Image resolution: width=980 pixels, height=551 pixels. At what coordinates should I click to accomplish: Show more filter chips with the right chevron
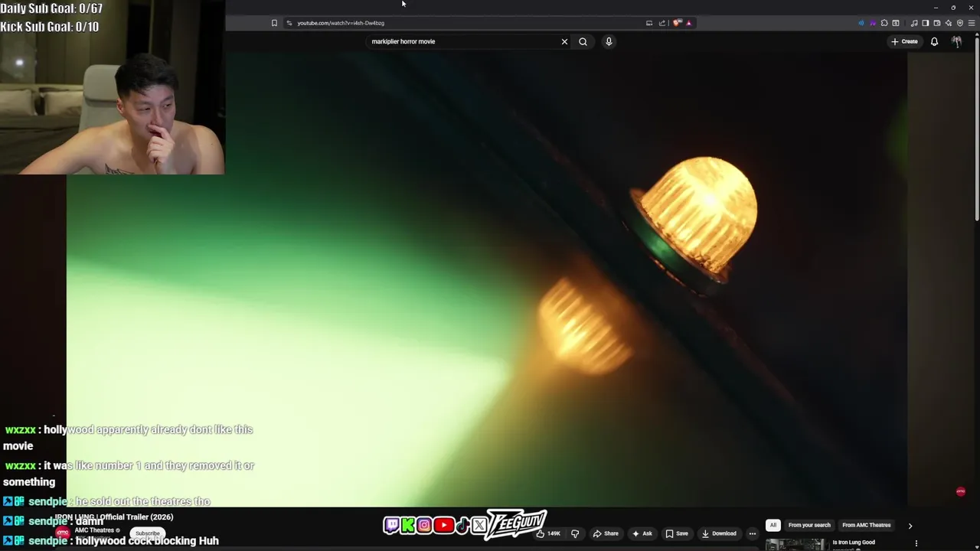[x=910, y=526]
